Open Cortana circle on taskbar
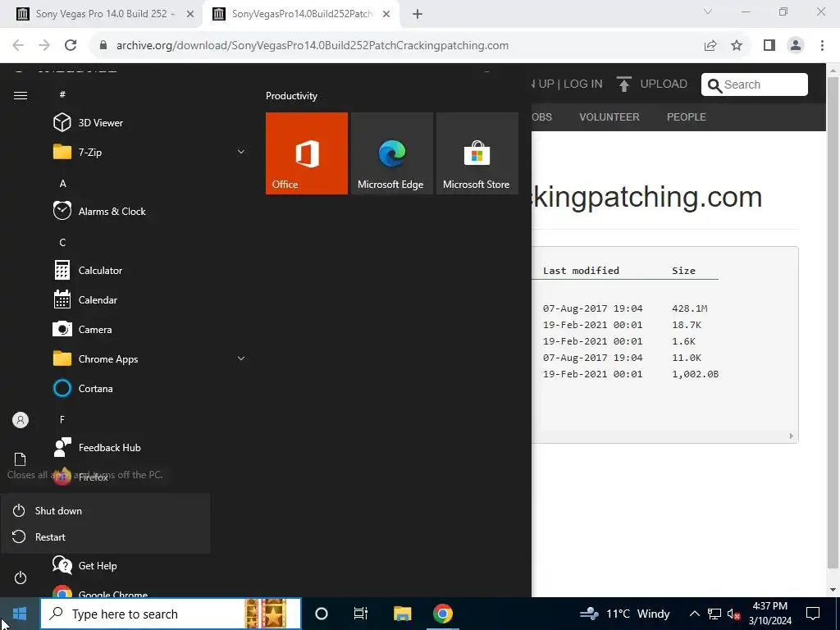 (322, 614)
